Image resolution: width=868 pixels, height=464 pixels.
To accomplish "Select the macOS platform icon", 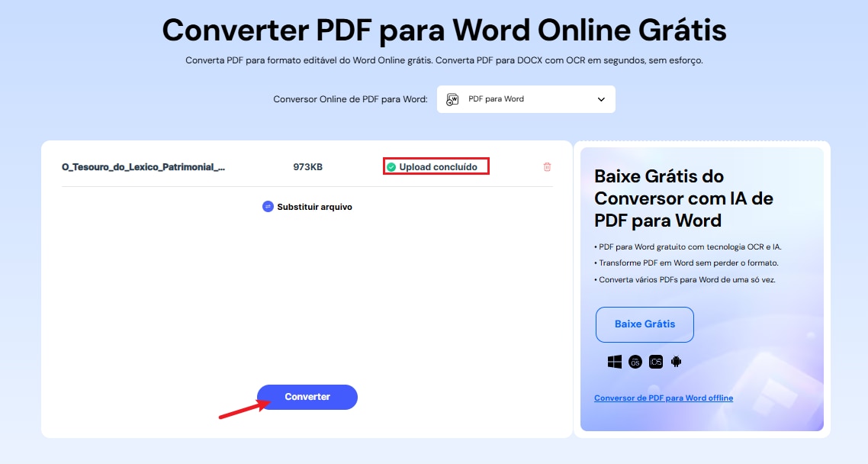I will pos(635,362).
